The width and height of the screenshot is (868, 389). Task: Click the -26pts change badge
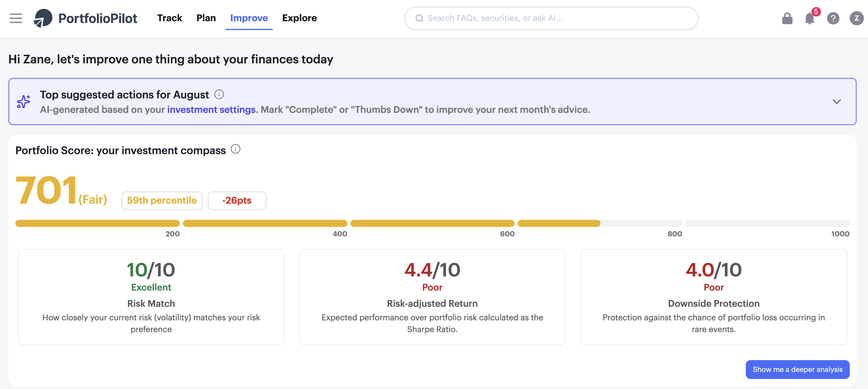pyautogui.click(x=237, y=200)
